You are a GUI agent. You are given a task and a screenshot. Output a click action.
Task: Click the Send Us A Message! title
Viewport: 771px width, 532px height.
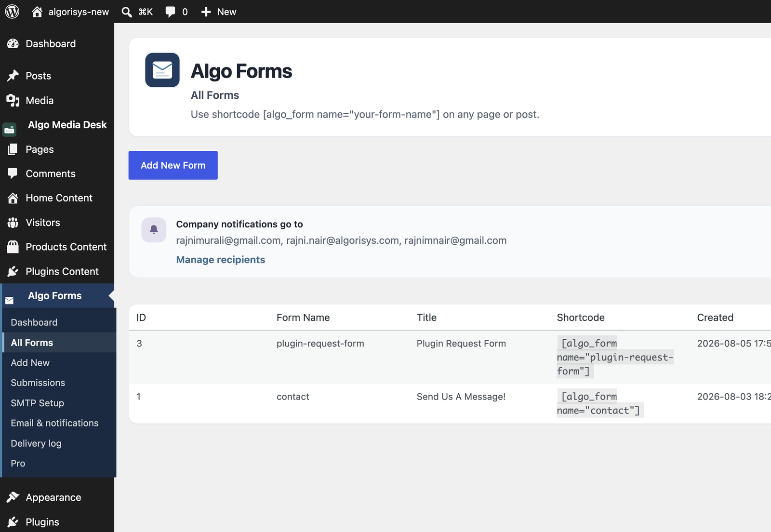click(461, 397)
